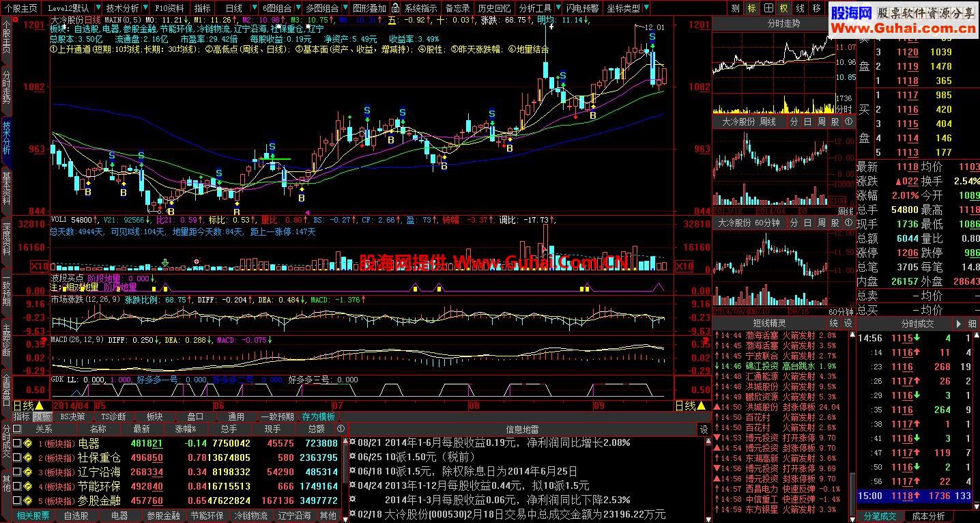The width and height of the screenshot is (980, 523).
Task: Select the 分时走势 left sidebar tab
Action: (x=6, y=87)
